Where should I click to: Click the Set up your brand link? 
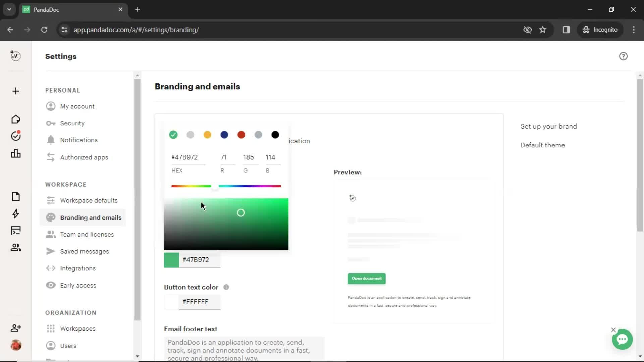click(548, 126)
